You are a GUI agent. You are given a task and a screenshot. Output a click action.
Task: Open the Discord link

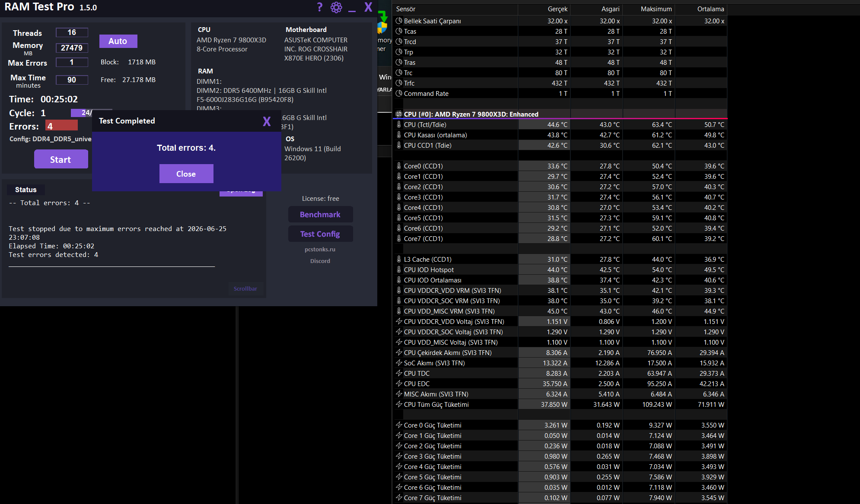(x=320, y=261)
